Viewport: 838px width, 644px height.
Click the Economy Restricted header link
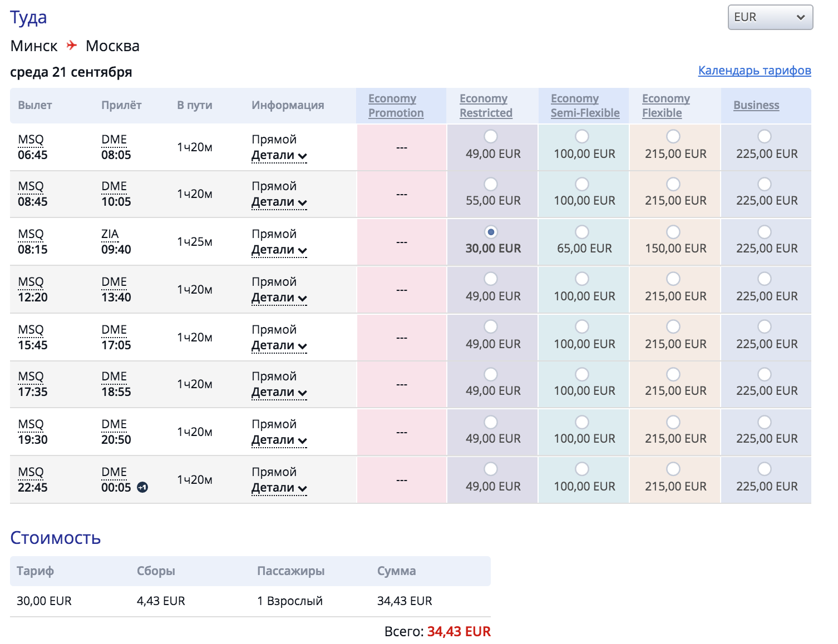[486, 106]
